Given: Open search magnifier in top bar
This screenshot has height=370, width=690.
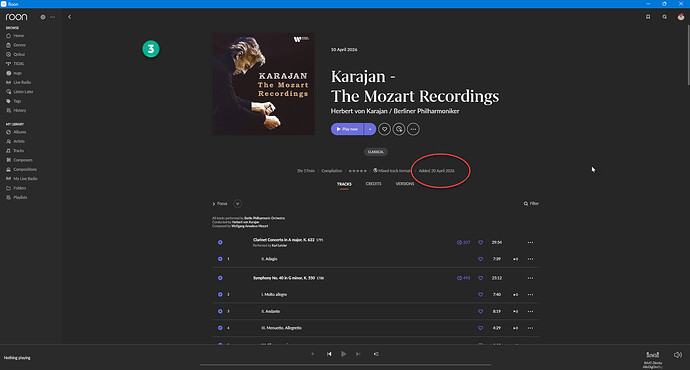Looking at the screenshot, I should 664,17.
